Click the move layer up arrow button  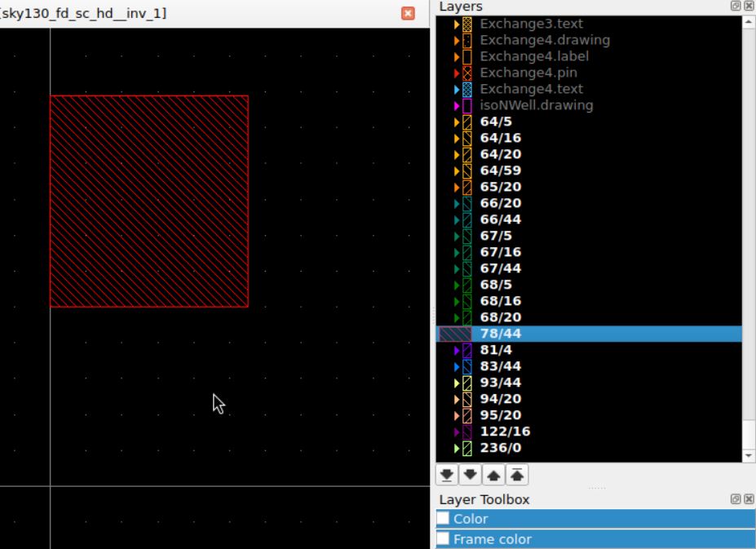point(493,474)
